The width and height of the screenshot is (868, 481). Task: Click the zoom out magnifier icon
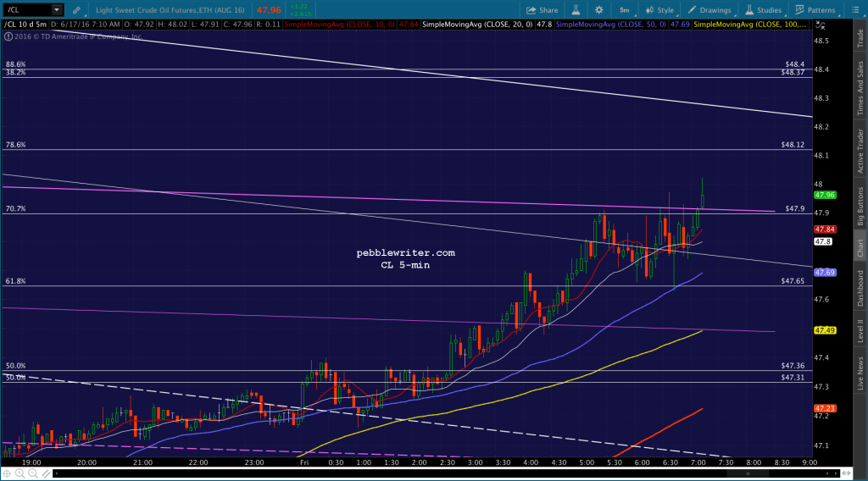tap(33, 473)
